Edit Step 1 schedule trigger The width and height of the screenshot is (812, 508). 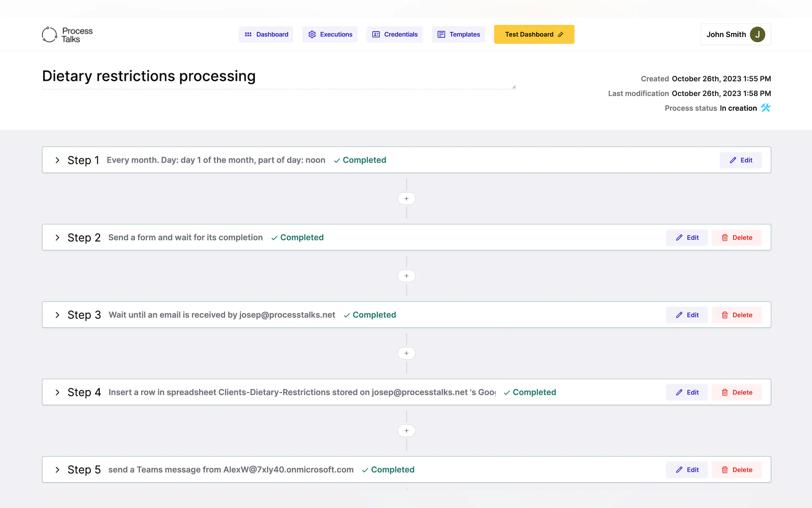(x=740, y=160)
